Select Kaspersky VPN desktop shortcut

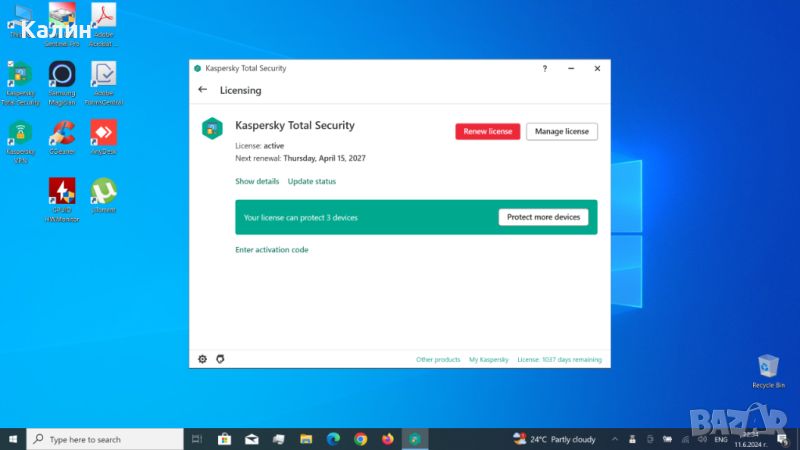pyautogui.click(x=20, y=142)
